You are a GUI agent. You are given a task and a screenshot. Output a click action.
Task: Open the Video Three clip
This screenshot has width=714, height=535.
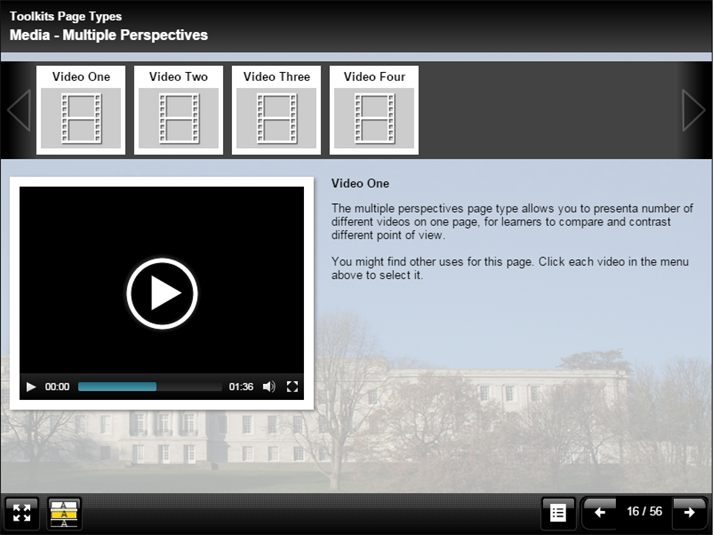coord(276,110)
